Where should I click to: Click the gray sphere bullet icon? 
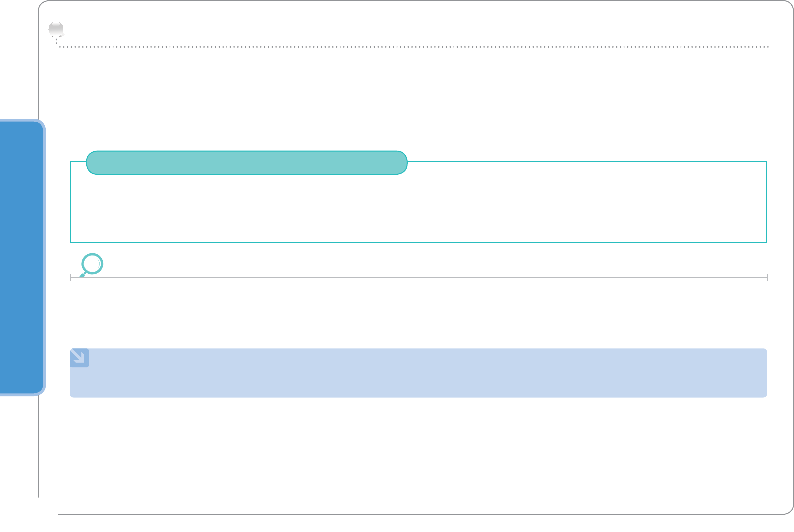tap(56, 30)
